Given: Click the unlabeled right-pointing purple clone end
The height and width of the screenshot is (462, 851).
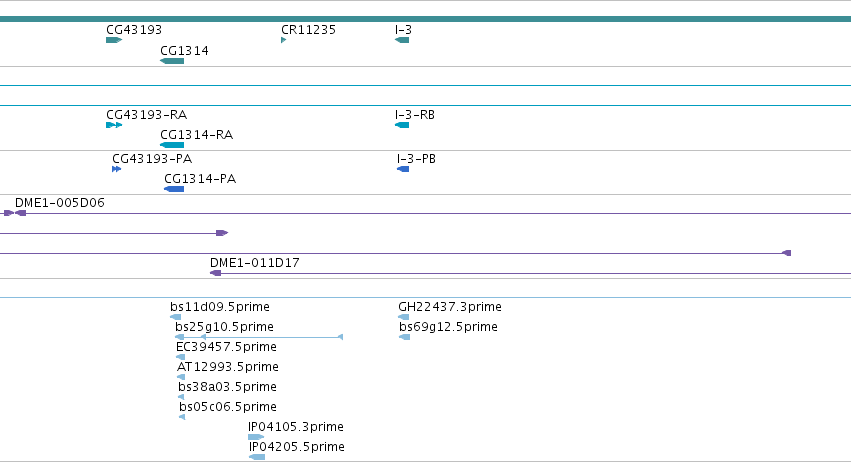Looking at the screenshot, I should [x=222, y=233].
